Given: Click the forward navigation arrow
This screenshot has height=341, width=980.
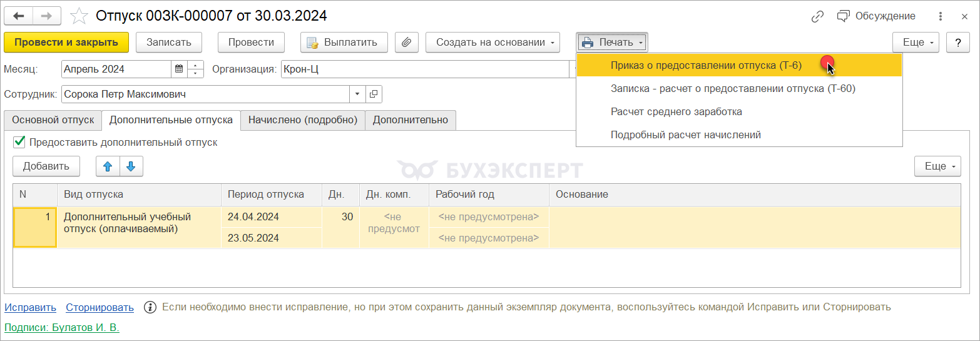Looking at the screenshot, I should (47, 16).
